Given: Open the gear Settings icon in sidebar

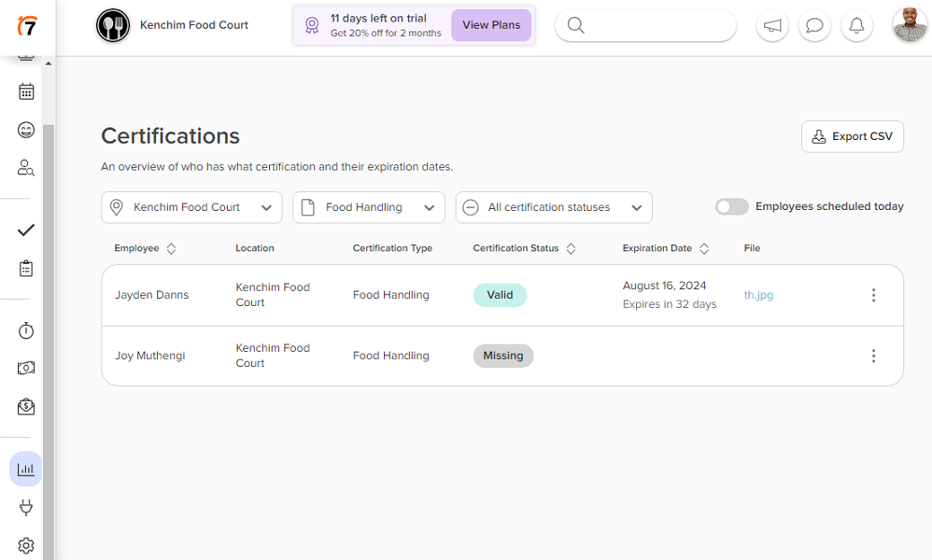Looking at the screenshot, I should pos(26,545).
